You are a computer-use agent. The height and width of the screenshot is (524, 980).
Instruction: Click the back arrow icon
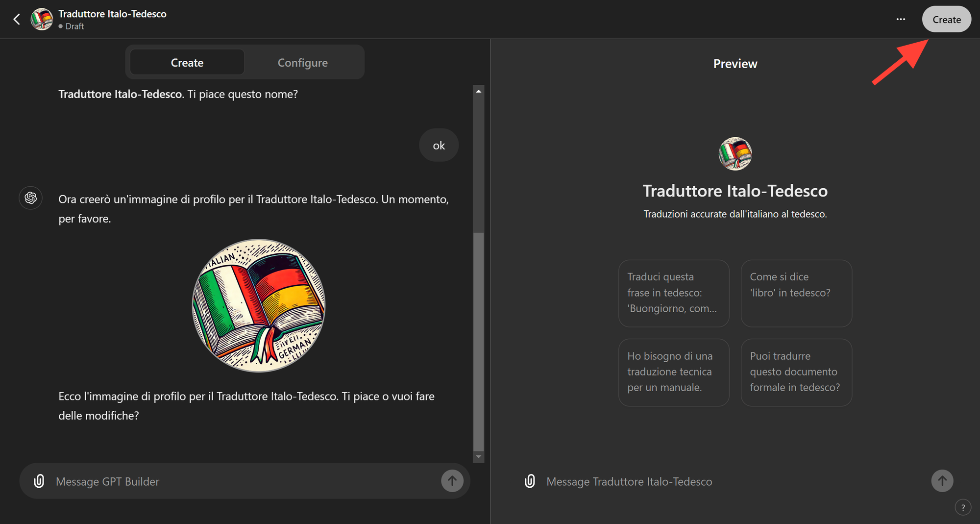(17, 19)
